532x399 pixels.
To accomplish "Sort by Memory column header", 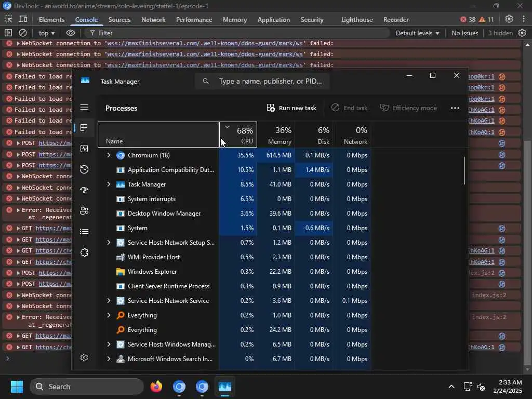I will coord(276,135).
